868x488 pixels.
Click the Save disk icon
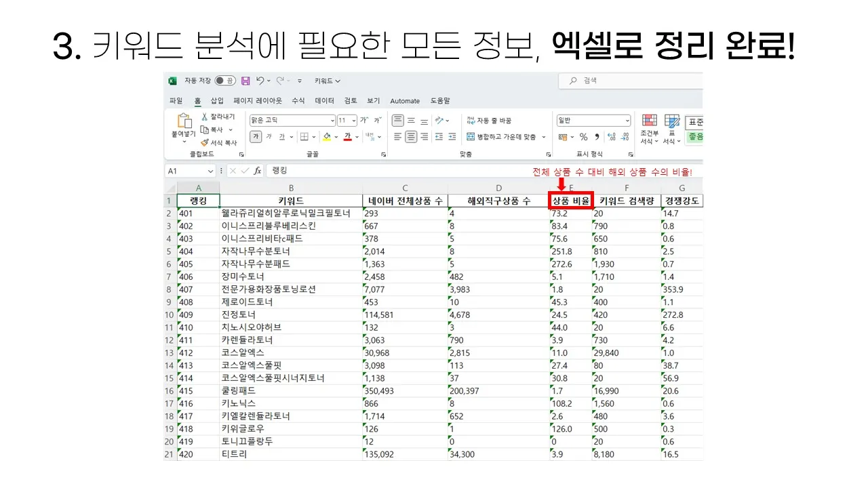[245, 81]
